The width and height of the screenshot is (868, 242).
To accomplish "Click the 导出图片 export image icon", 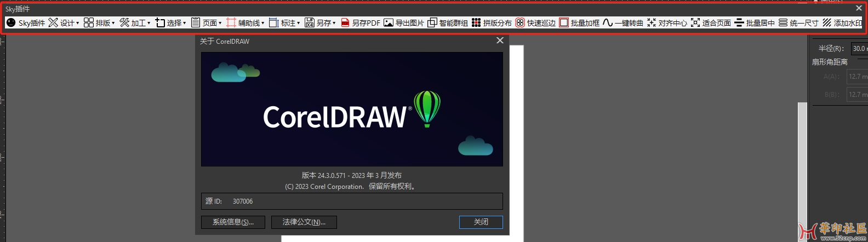I will pyautogui.click(x=389, y=22).
